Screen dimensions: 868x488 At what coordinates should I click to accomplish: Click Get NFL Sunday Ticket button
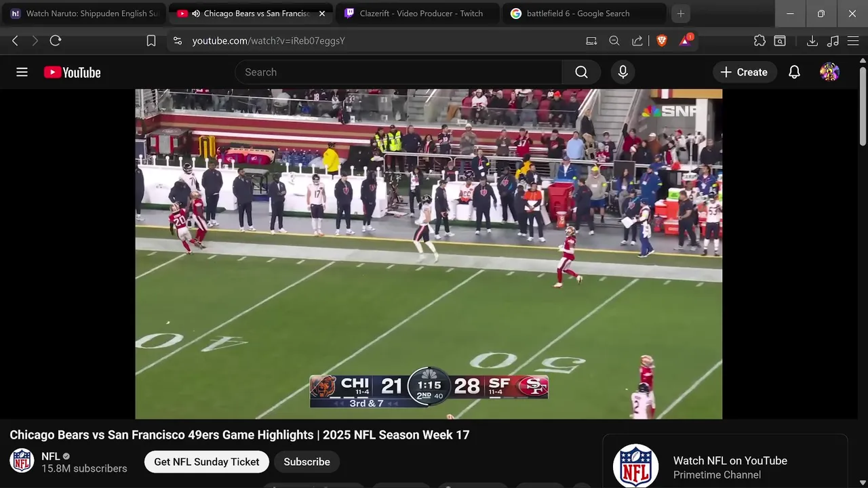click(x=207, y=462)
